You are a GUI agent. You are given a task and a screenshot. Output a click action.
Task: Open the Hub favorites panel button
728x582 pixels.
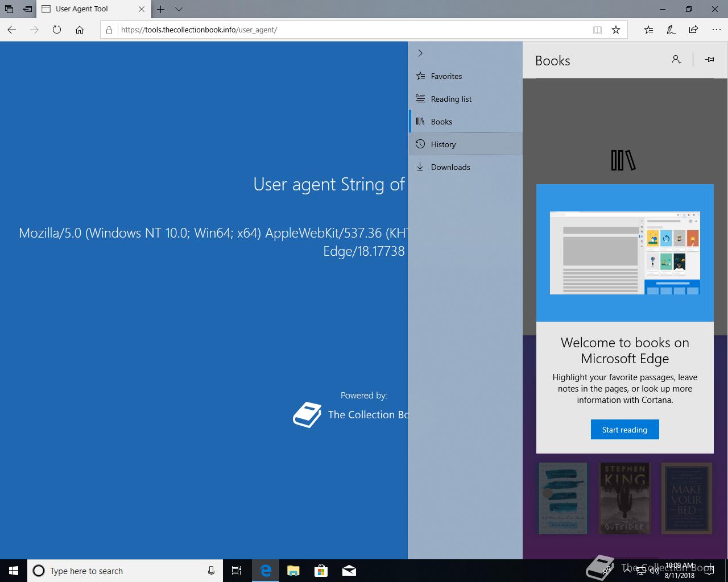[x=649, y=30]
